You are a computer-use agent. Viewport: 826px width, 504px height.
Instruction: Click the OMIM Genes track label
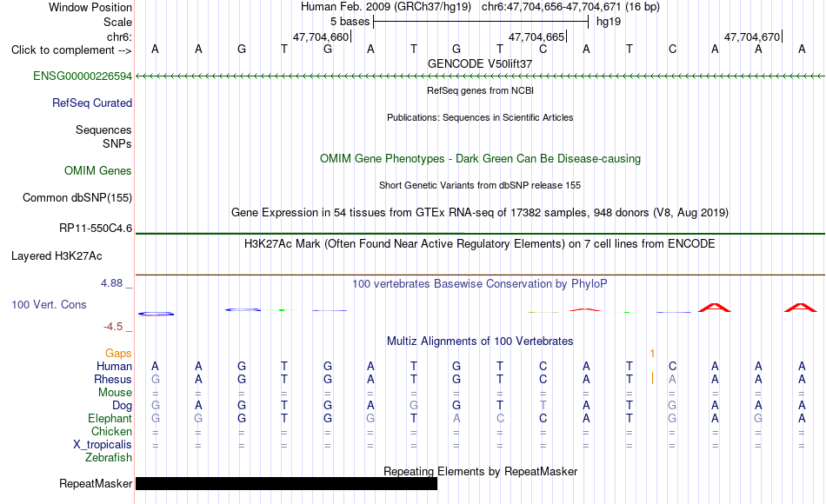pyautogui.click(x=98, y=170)
